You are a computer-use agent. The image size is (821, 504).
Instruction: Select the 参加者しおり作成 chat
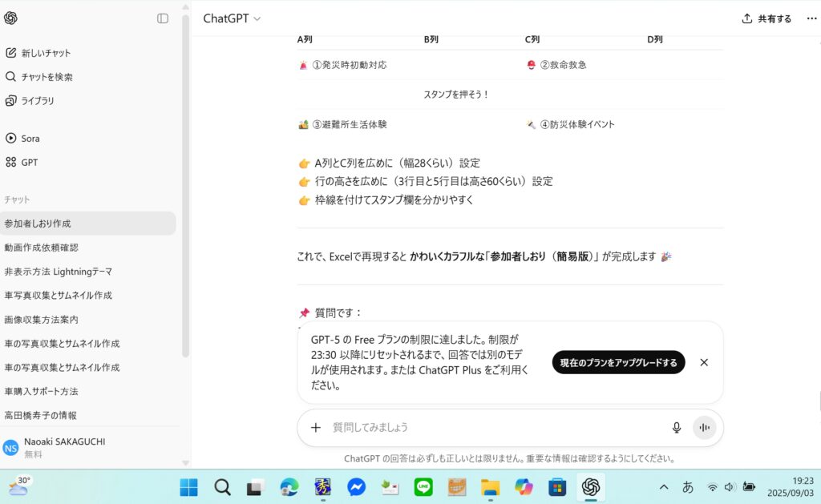[x=88, y=224]
